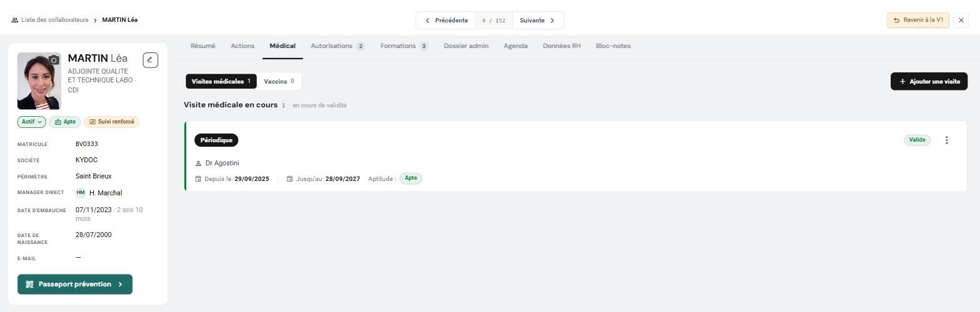
Task: Click hire date 07/11/2023
Action: [x=94, y=210]
